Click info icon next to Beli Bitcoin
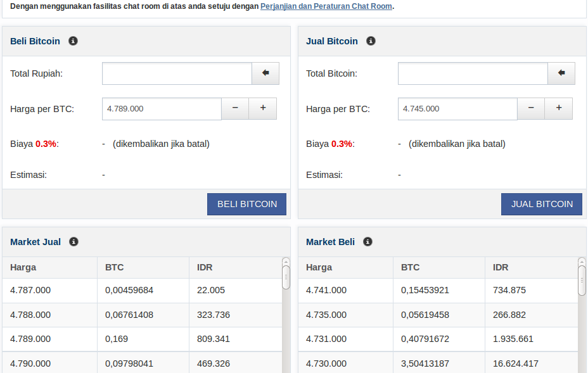The height and width of the screenshot is (373, 588). pos(73,41)
